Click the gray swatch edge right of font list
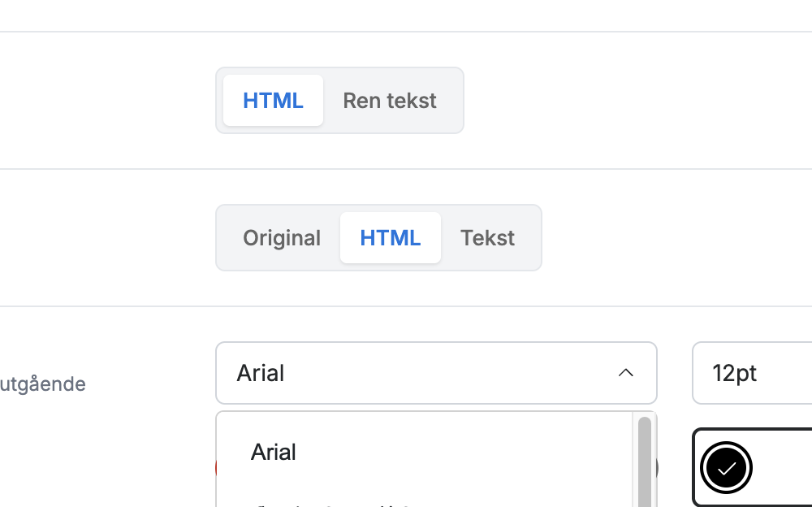 coord(657,468)
